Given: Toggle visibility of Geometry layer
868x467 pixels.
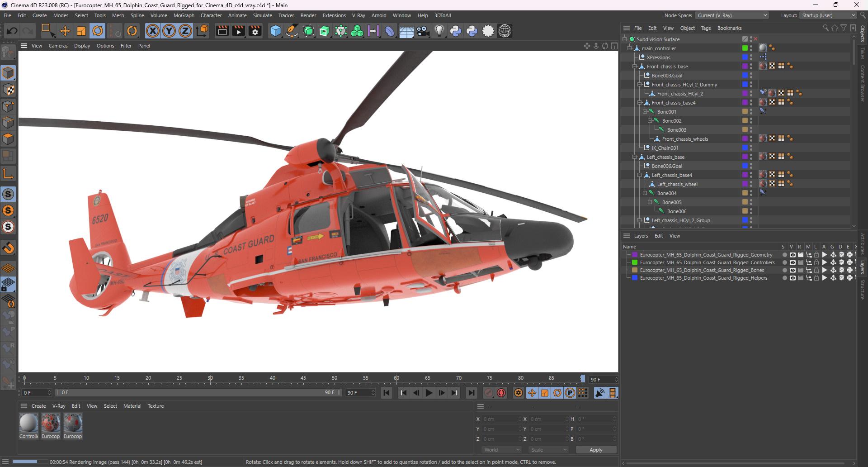Looking at the screenshot, I should [793, 255].
